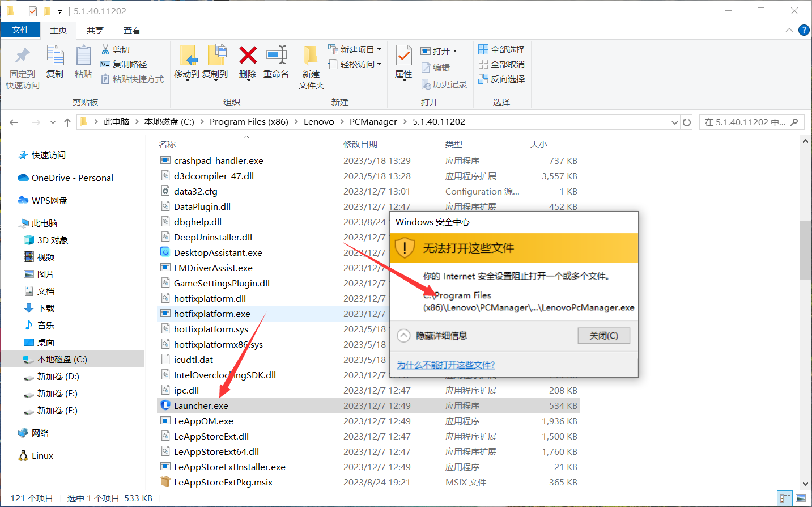Image resolution: width=812 pixels, height=507 pixels.
Task: Sort by the Size (大小) column header
Action: click(x=539, y=144)
